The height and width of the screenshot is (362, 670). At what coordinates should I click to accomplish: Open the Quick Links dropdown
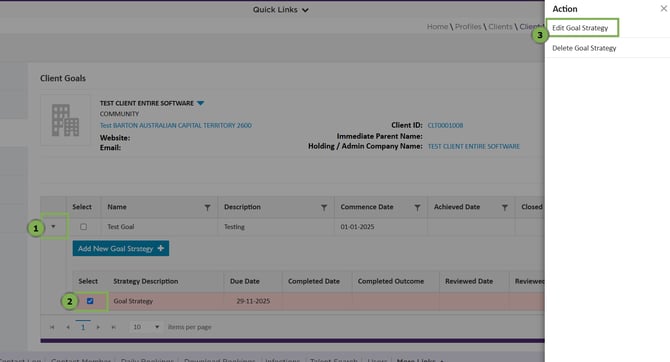pyautogui.click(x=280, y=9)
